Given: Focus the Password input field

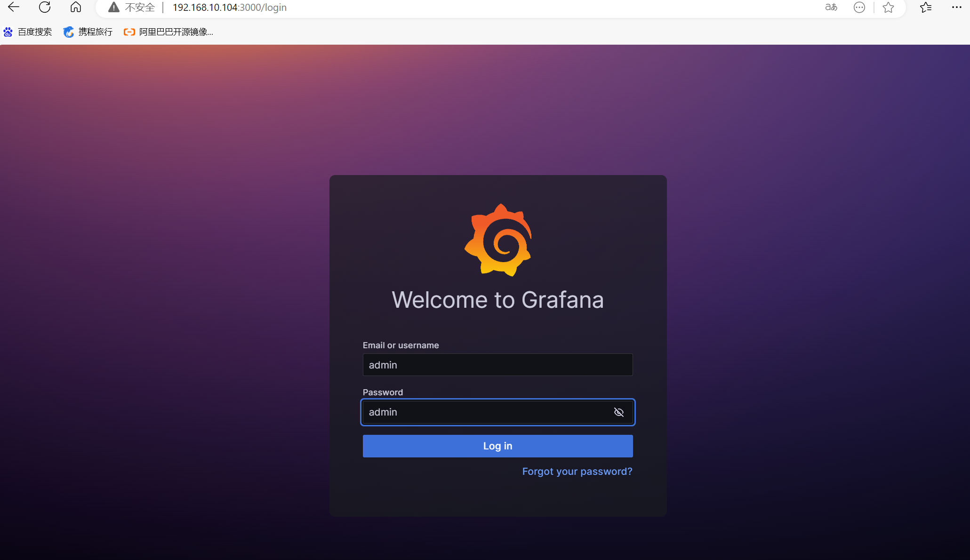Looking at the screenshot, I should pyautogui.click(x=497, y=412).
